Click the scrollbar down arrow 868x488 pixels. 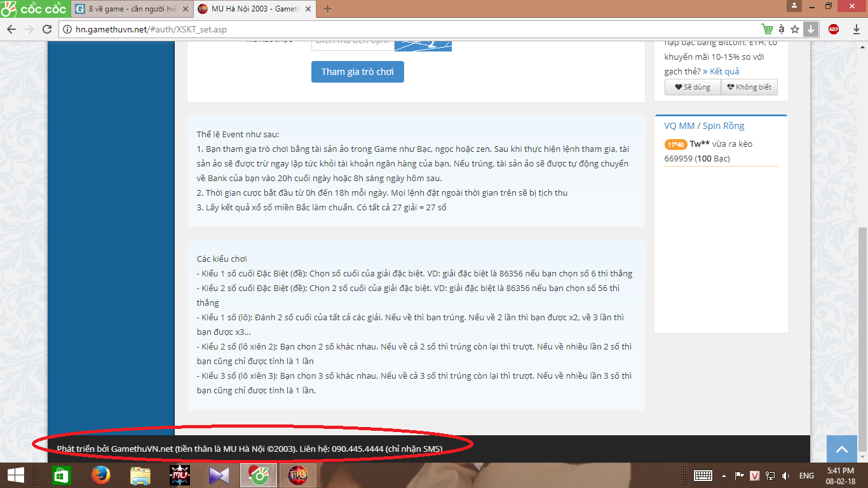(863, 459)
